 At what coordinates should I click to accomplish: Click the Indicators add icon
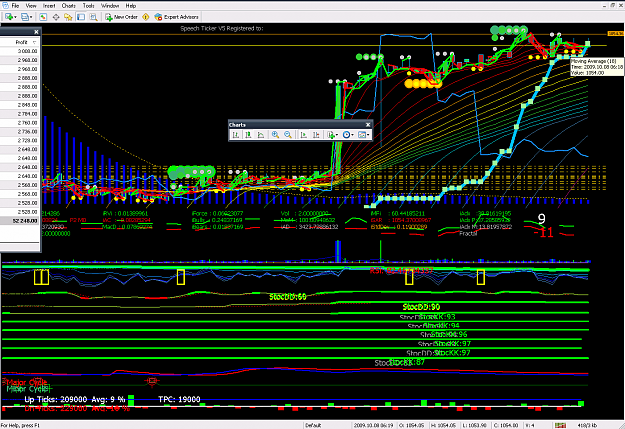click(x=330, y=135)
